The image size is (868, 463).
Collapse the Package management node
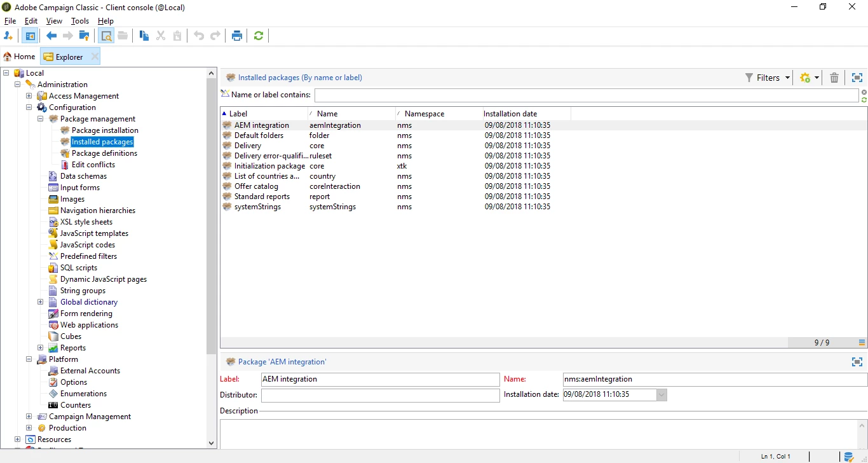click(40, 119)
